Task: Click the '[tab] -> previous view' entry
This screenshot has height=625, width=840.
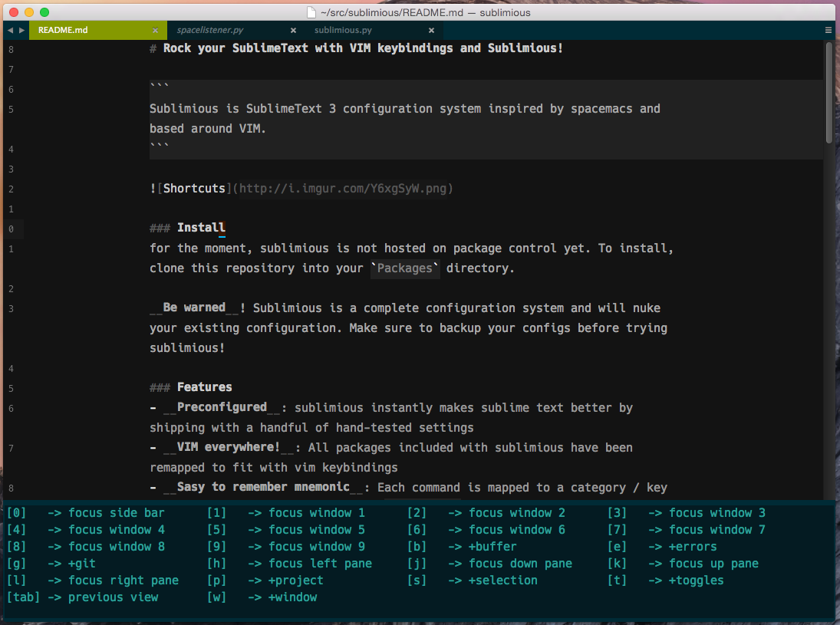Action: pos(83,597)
